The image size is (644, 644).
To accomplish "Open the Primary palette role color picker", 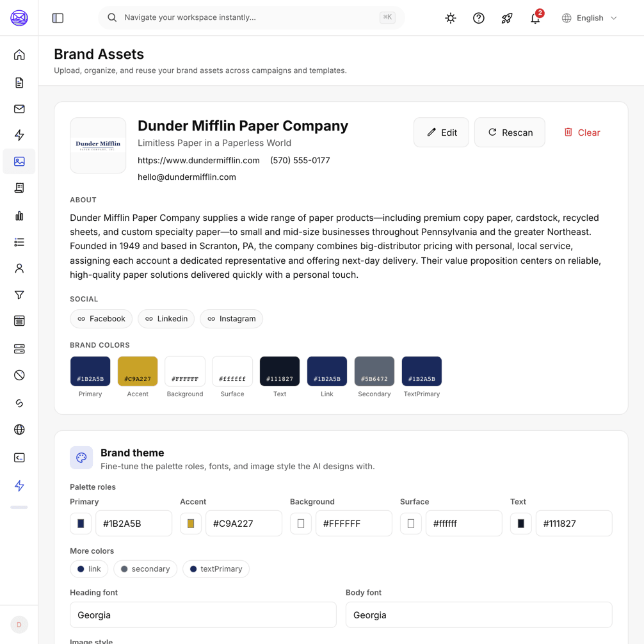I will (x=81, y=523).
